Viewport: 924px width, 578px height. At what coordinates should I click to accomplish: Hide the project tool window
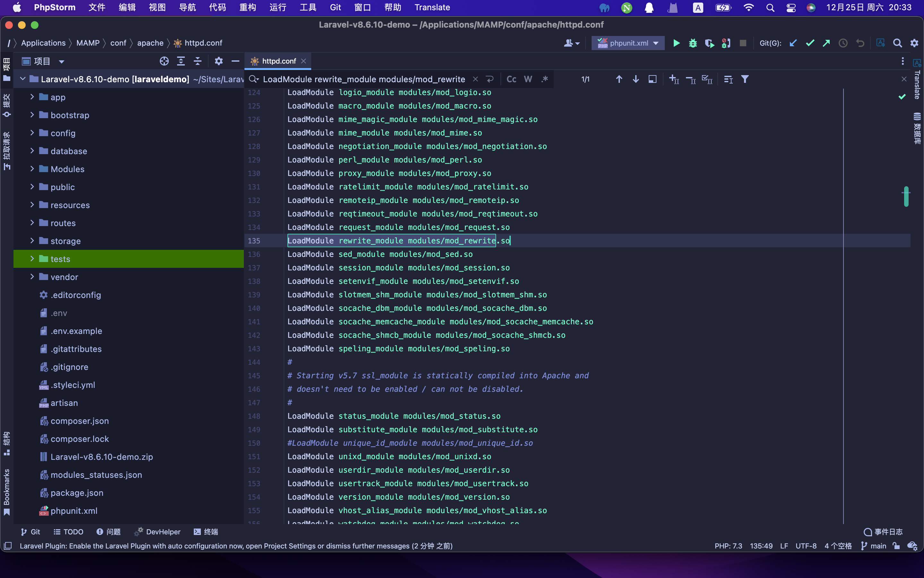[235, 61]
